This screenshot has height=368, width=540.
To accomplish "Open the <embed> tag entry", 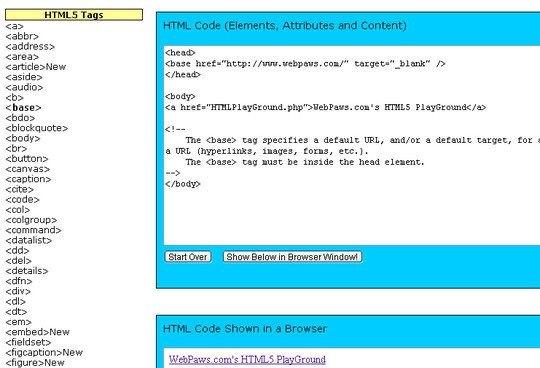I will click(x=38, y=332).
